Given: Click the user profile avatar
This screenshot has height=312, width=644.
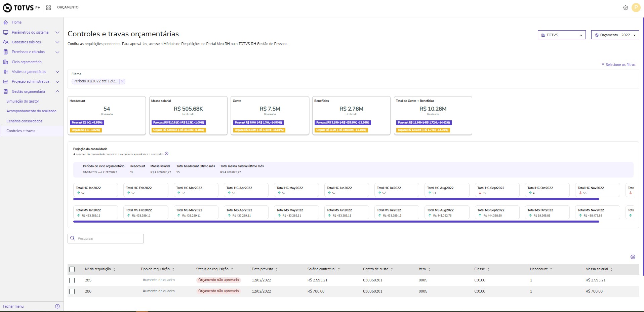Looking at the screenshot, I should [x=636, y=7].
